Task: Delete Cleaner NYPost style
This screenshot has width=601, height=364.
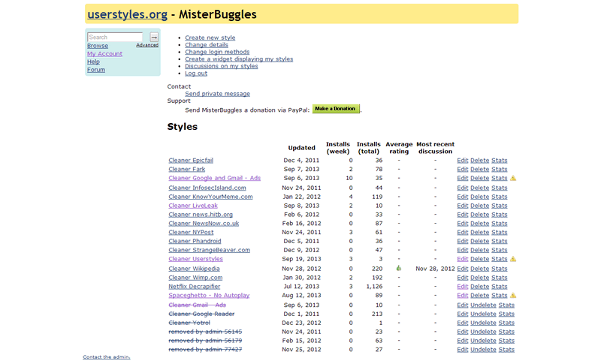Action: pyautogui.click(x=479, y=232)
